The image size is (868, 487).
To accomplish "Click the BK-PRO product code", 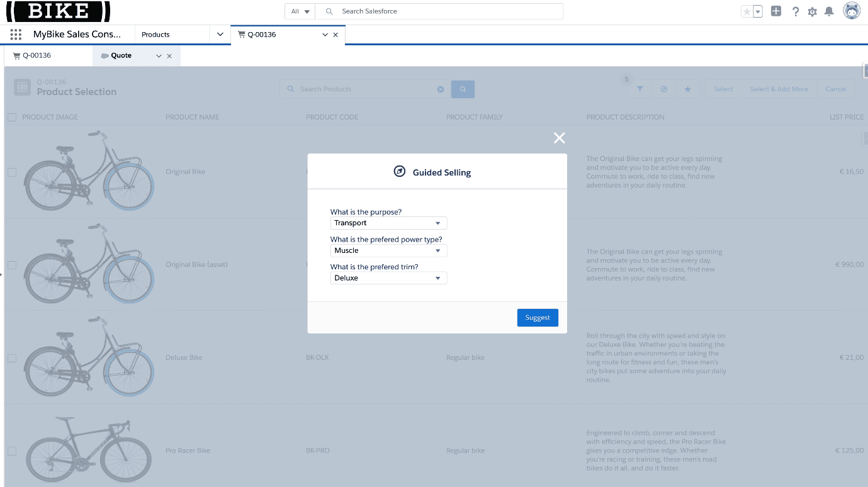I will click(x=318, y=451).
